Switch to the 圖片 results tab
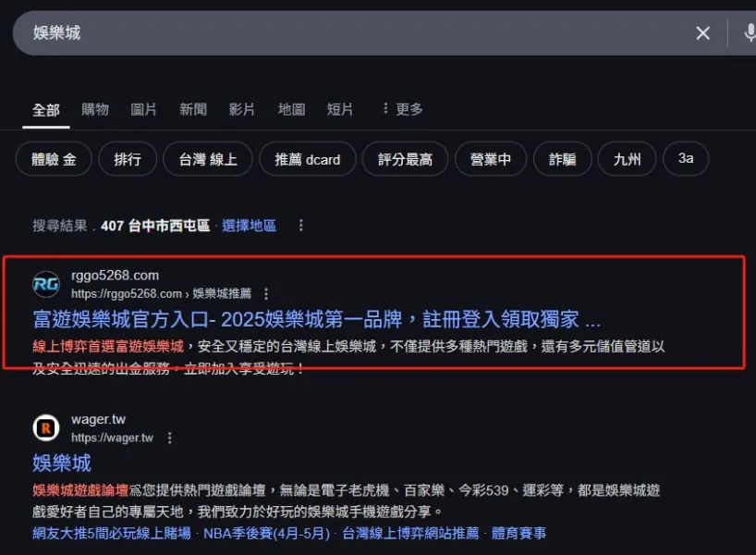This screenshot has height=555, width=756. click(x=144, y=108)
